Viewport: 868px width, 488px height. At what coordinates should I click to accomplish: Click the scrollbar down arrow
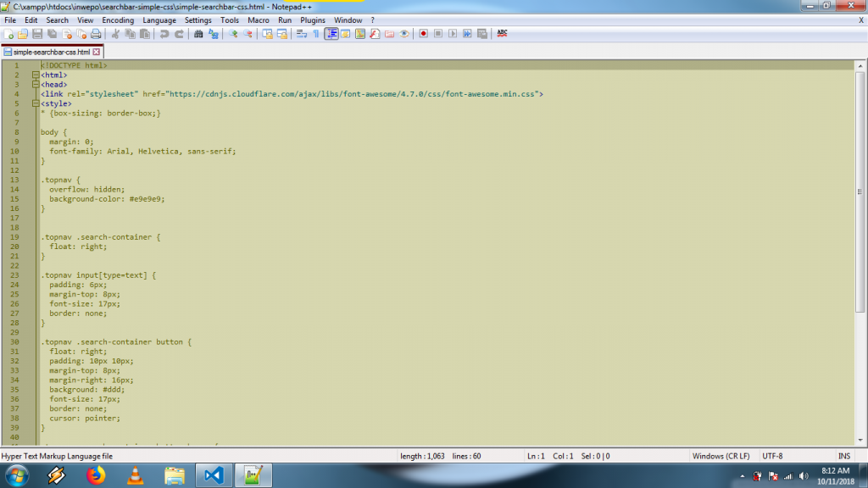[860, 441]
